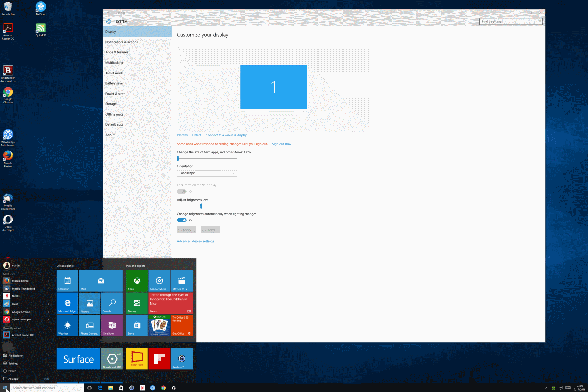This screenshot has height=392, width=588.
Task: Expand Opera developer jump list arrow
Action: pos(49,319)
